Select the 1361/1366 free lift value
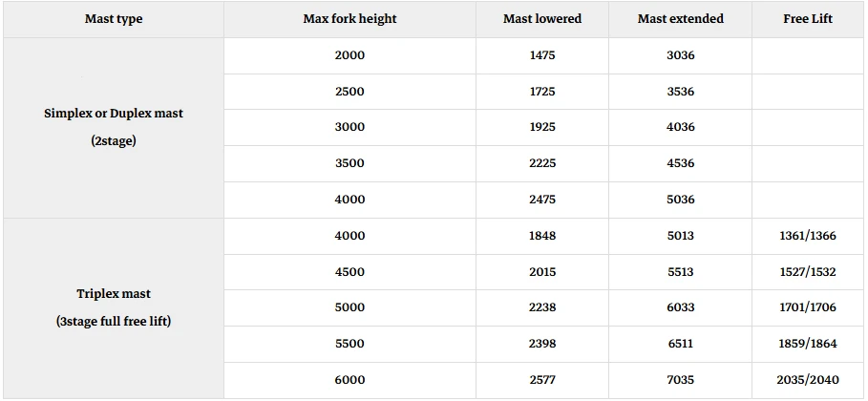 click(x=808, y=236)
